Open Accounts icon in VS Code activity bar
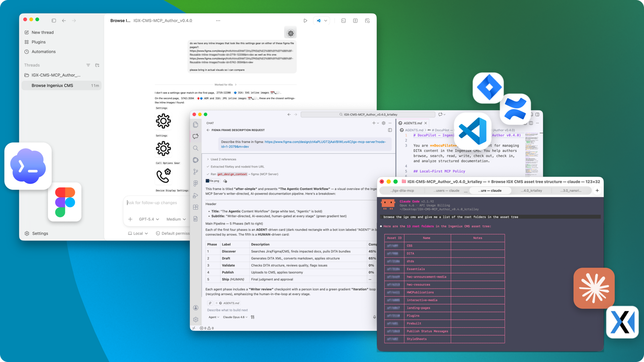This screenshot has height=362, width=644. tap(196, 308)
